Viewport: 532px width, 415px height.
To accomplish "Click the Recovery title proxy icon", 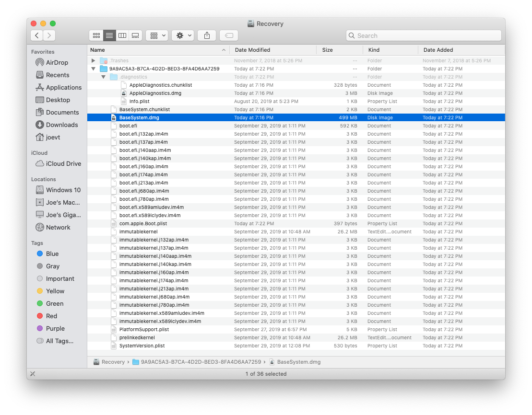I will point(251,24).
